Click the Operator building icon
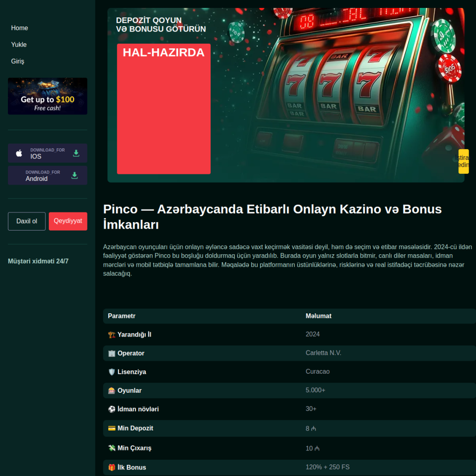Viewport: 476px width, 476px height. (112, 353)
